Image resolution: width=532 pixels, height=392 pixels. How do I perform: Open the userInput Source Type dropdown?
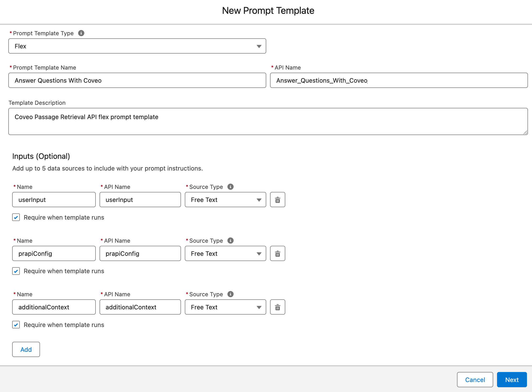(x=225, y=200)
